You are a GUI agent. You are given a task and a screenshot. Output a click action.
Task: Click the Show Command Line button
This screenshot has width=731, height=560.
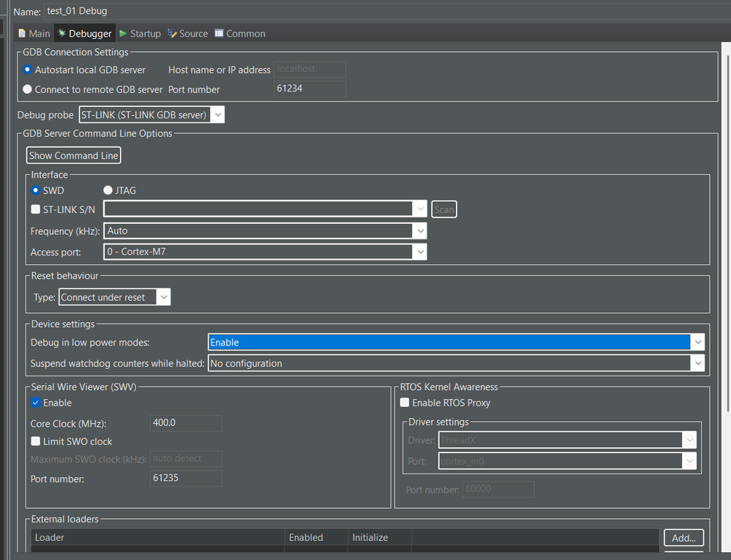pyautogui.click(x=73, y=156)
